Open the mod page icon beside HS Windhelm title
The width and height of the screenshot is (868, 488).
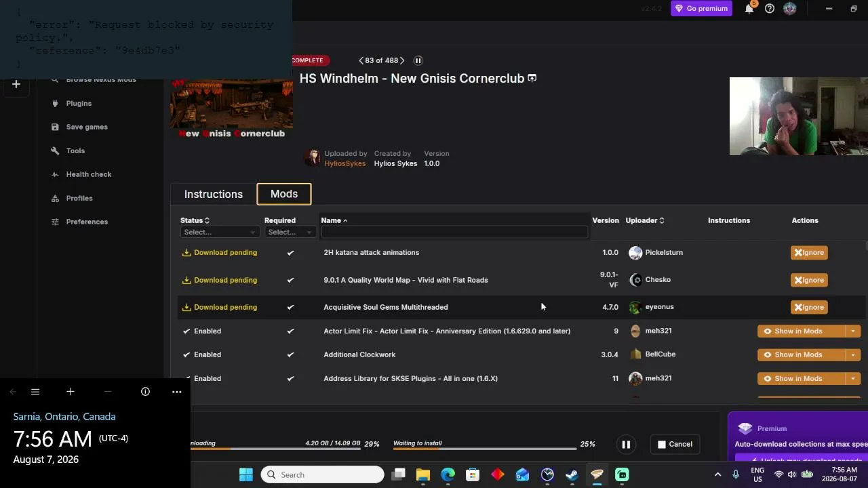(x=532, y=78)
